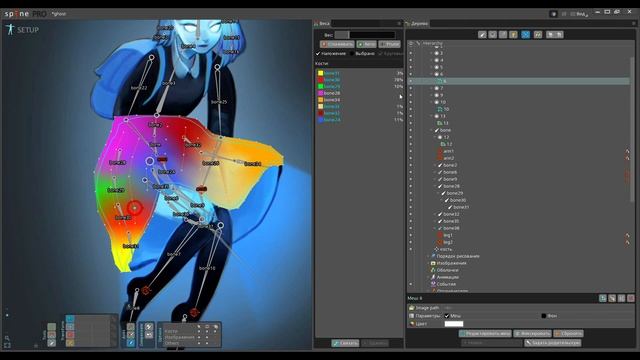Select the bone29 row in tree

click(454, 193)
